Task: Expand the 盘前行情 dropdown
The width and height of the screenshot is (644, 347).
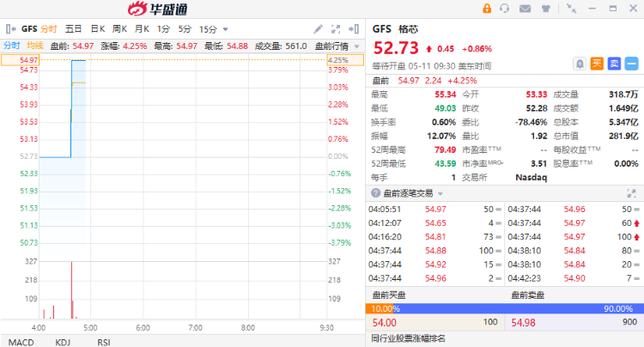Action: (355, 46)
